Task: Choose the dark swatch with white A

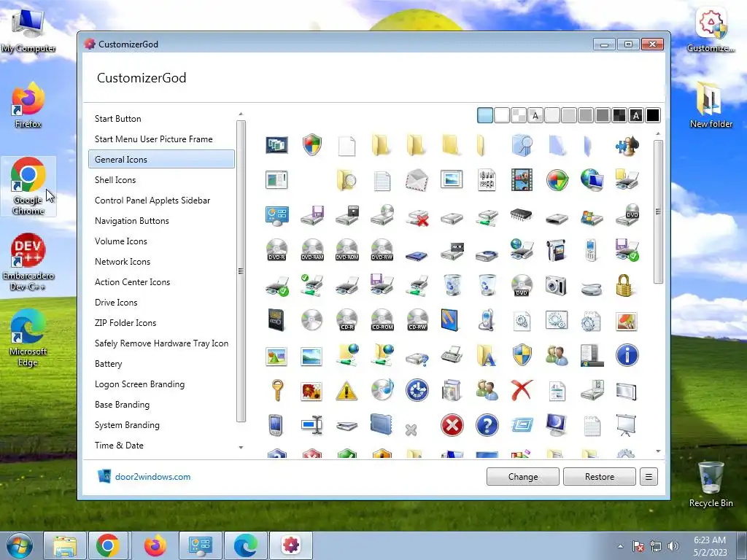Action: [635, 115]
